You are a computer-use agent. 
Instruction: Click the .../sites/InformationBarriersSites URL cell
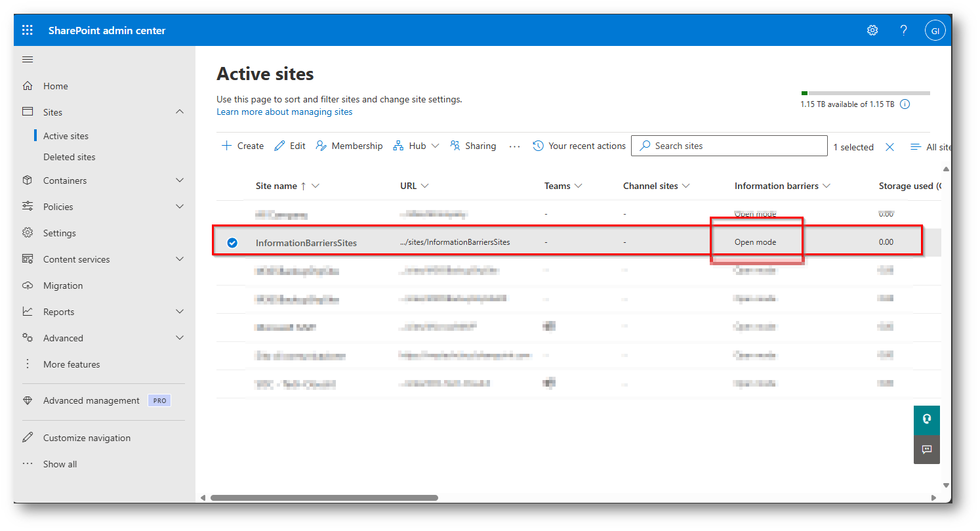pos(455,242)
